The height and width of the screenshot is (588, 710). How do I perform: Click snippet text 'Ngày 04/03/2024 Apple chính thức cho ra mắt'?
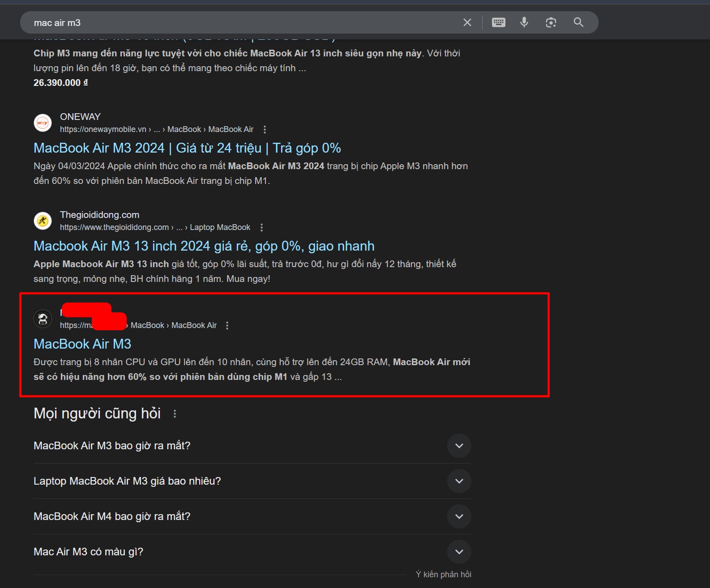129,166
